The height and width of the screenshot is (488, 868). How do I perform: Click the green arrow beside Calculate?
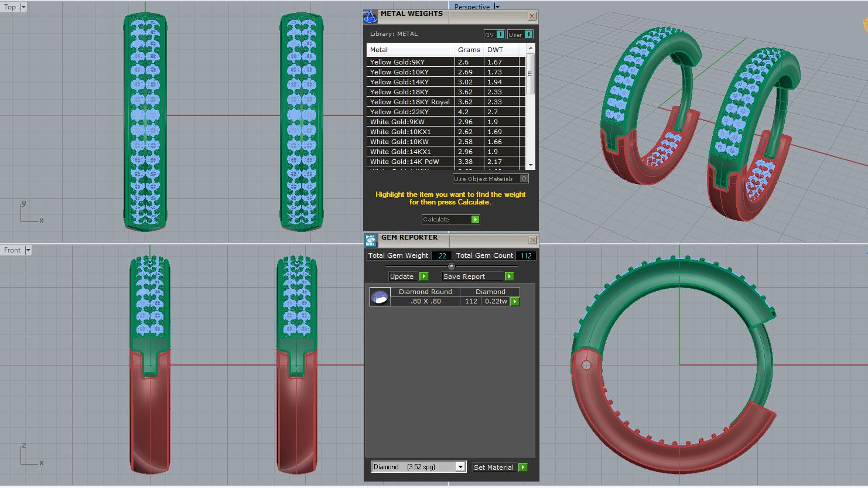[476, 220]
